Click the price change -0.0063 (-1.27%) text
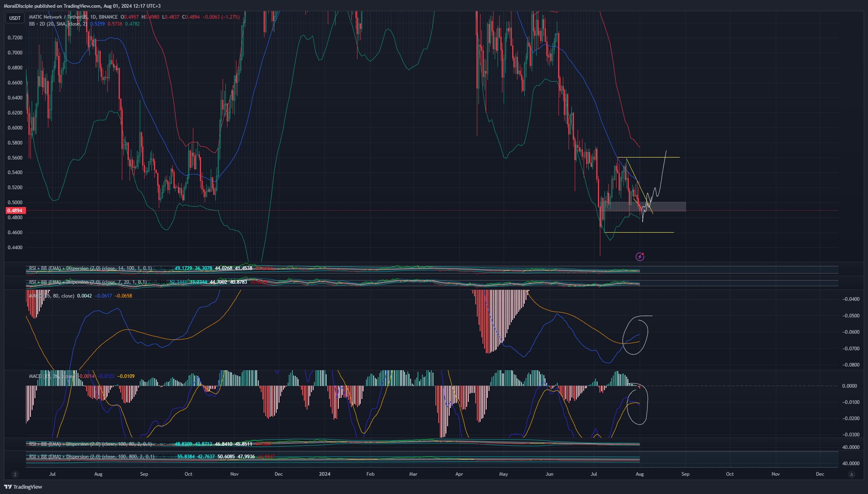 click(x=221, y=17)
